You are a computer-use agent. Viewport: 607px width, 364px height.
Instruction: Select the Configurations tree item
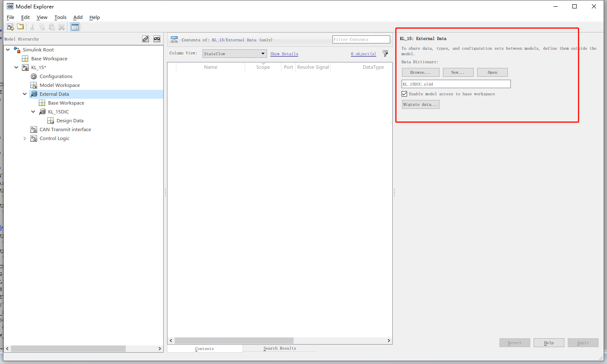pos(56,76)
